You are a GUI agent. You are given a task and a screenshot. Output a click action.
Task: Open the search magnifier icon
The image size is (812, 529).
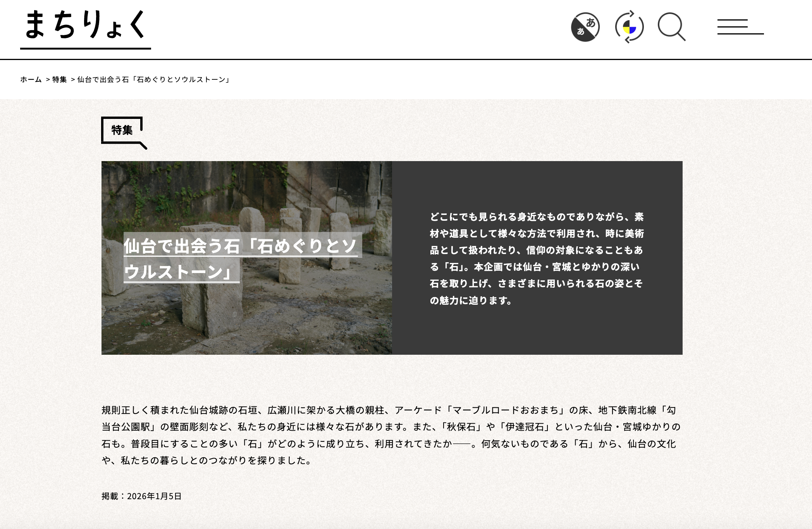pyautogui.click(x=672, y=27)
